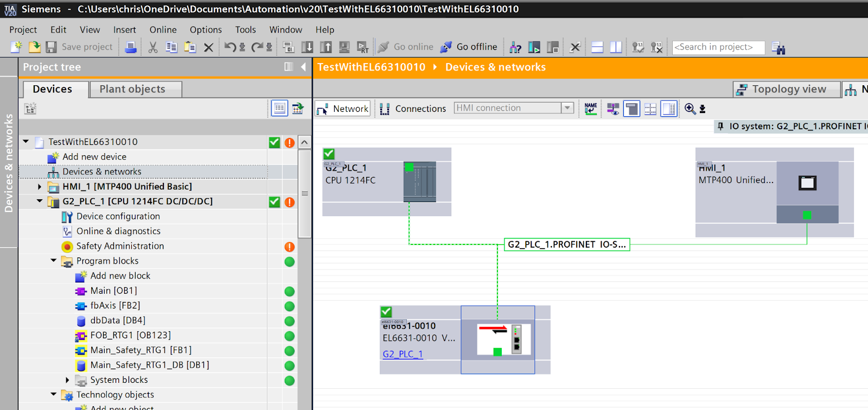Collapse the Project tree panel with the arrow
The height and width of the screenshot is (410, 868).
pos(303,67)
